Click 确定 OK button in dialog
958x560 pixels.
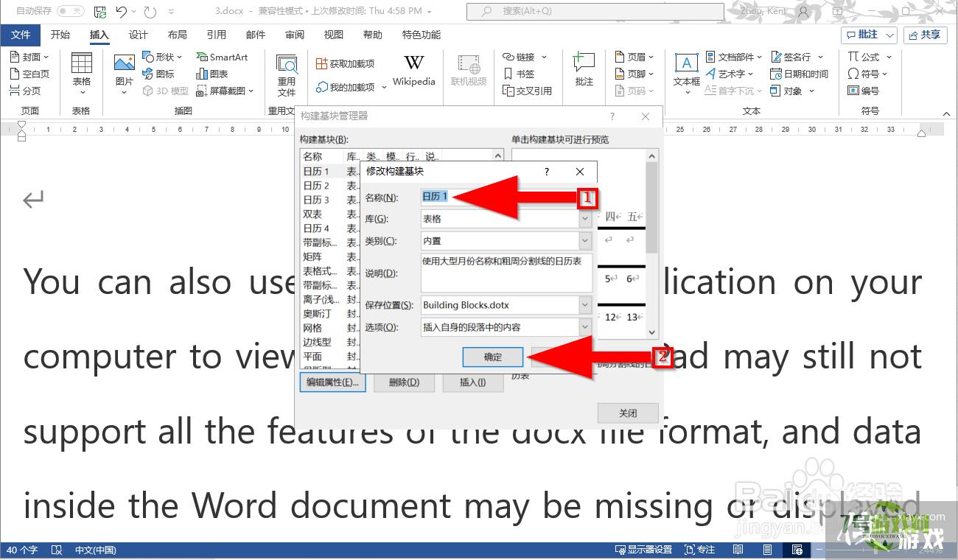tap(493, 357)
